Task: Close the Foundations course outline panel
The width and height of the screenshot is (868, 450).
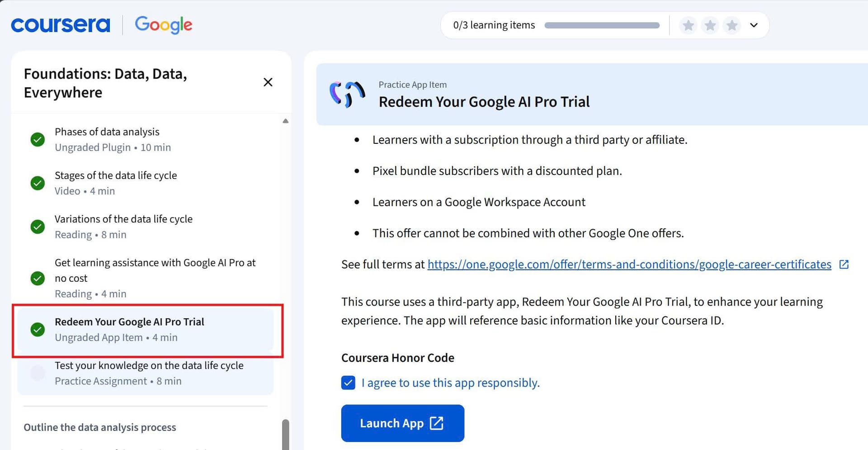Action: (268, 82)
